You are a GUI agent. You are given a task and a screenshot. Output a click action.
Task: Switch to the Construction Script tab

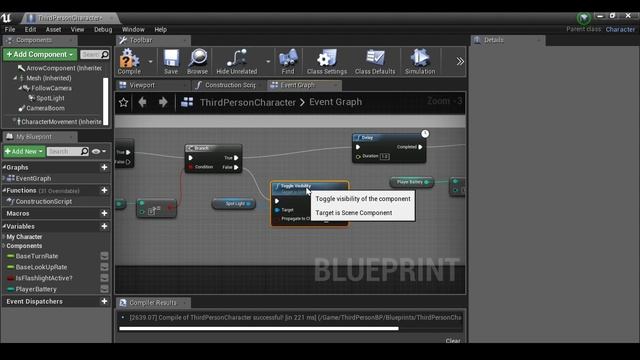click(230, 85)
